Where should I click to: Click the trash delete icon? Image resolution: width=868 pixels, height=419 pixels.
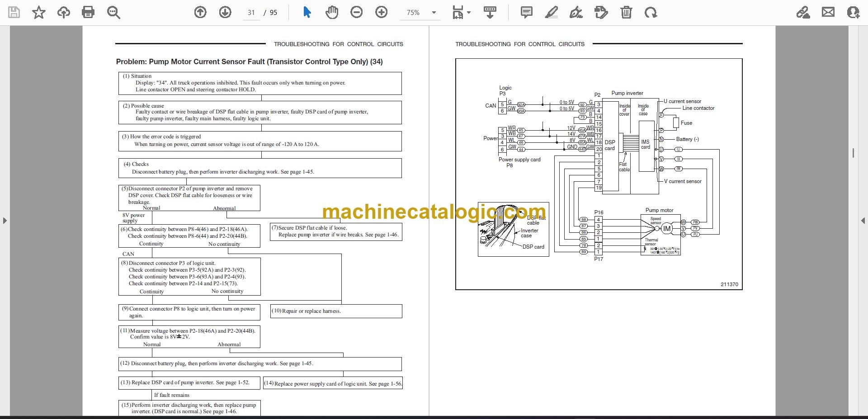pyautogui.click(x=626, y=12)
